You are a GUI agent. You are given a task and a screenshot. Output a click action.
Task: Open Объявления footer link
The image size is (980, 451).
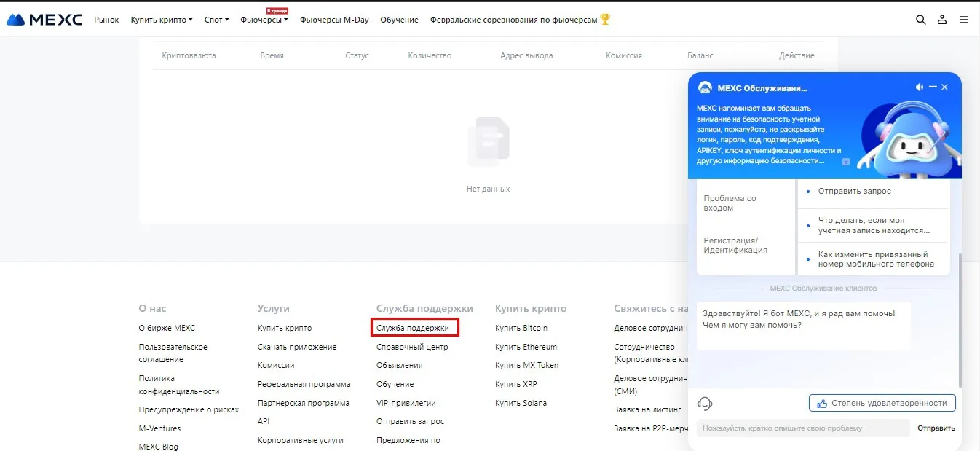[x=399, y=365]
